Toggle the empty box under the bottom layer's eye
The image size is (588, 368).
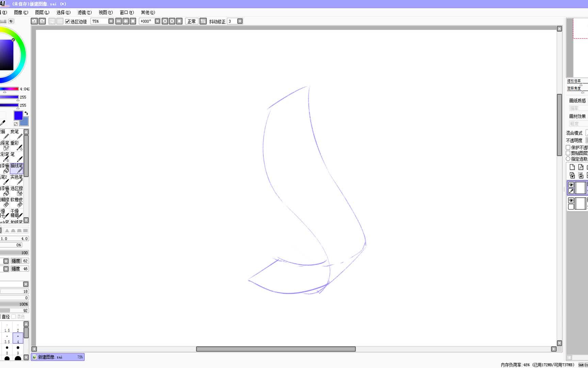click(x=571, y=206)
